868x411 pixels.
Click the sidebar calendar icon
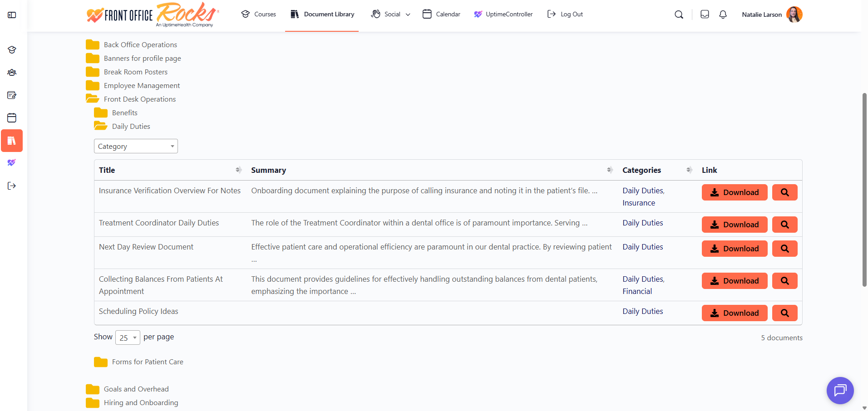[12, 118]
